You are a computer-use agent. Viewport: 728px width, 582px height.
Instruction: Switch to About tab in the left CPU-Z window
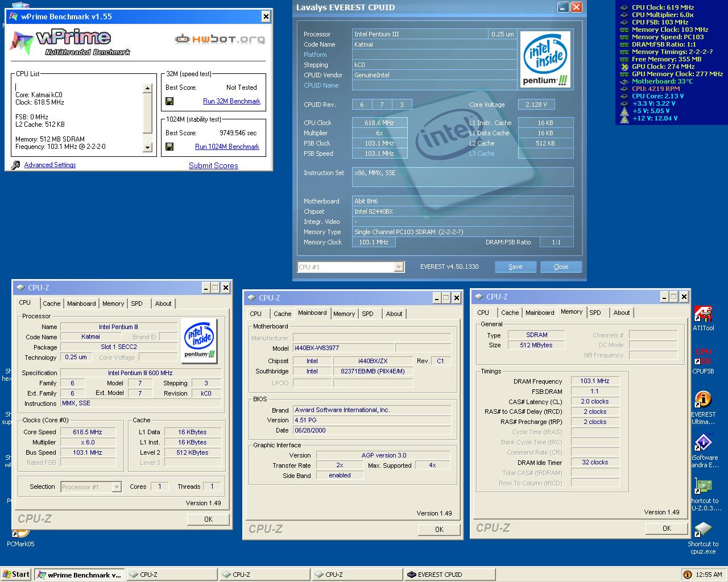click(163, 304)
